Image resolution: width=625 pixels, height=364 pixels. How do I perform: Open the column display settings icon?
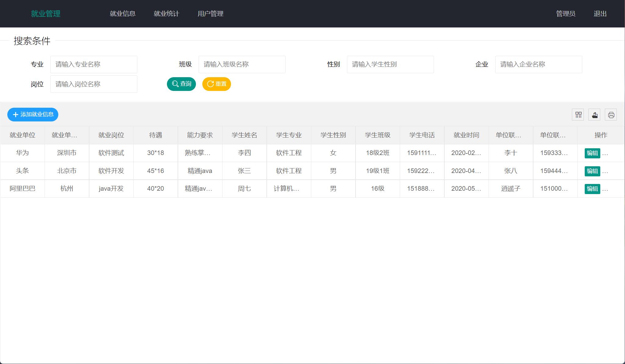(578, 114)
